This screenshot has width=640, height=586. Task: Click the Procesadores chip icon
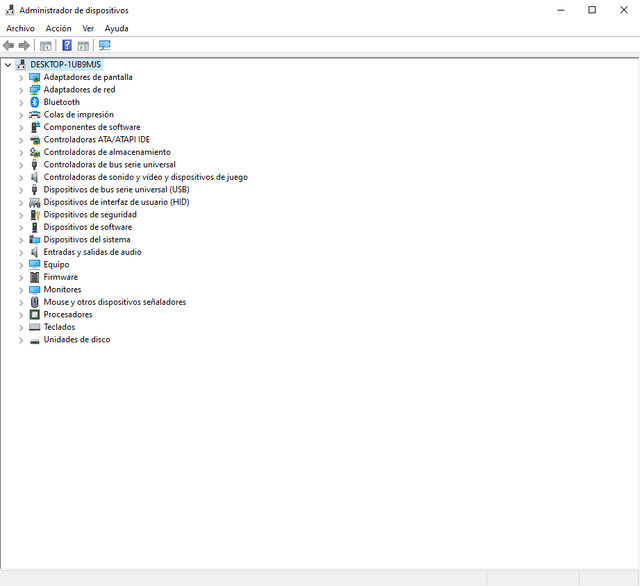(35, 314)
